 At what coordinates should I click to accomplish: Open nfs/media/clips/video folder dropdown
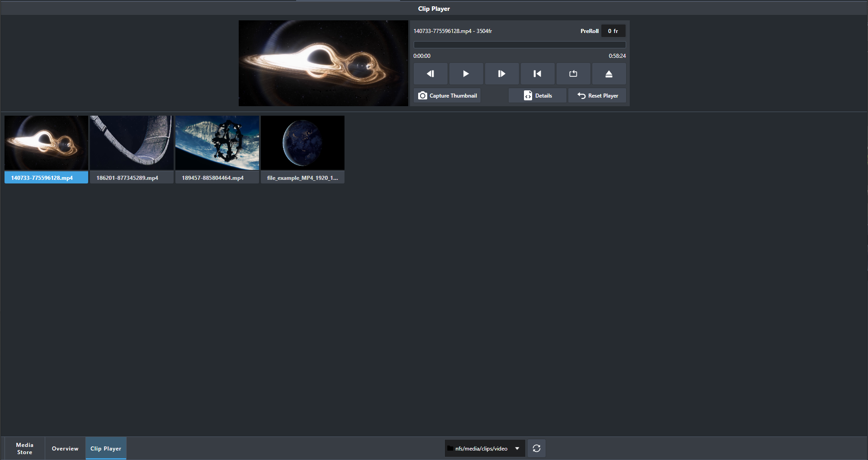(x=485, y=449)
